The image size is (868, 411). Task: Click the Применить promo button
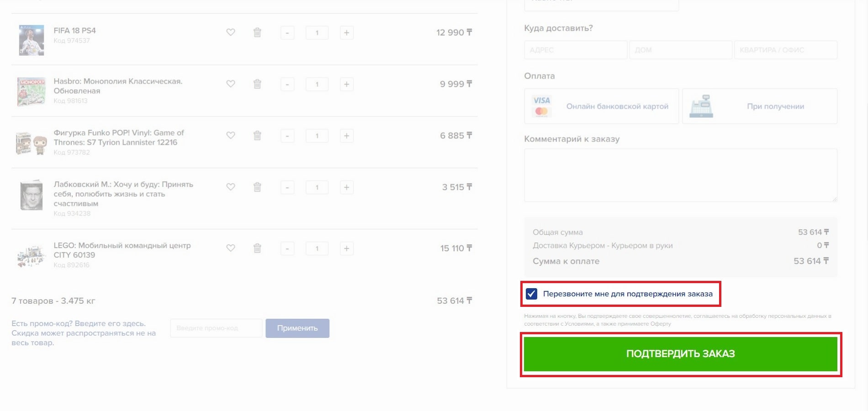click(297, 328)
